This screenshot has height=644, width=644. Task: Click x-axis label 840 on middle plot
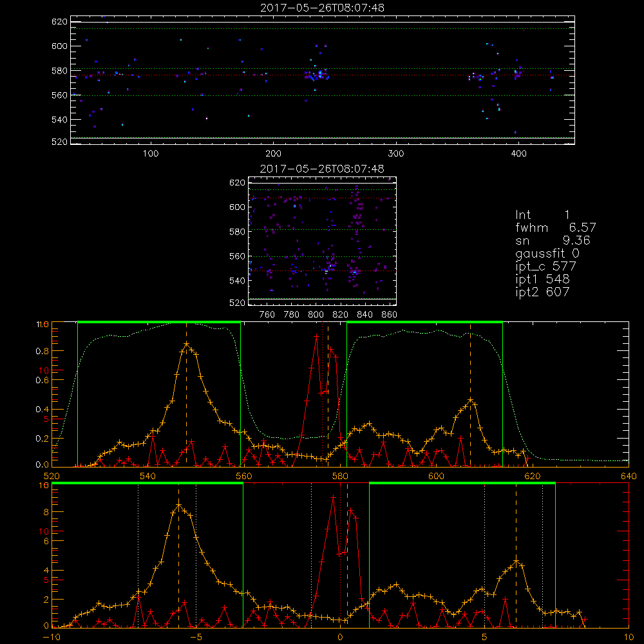[365, 315]
